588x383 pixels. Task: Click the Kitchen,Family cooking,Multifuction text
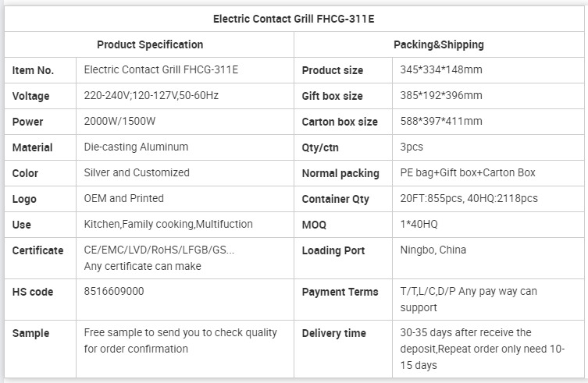coord(168,224)
